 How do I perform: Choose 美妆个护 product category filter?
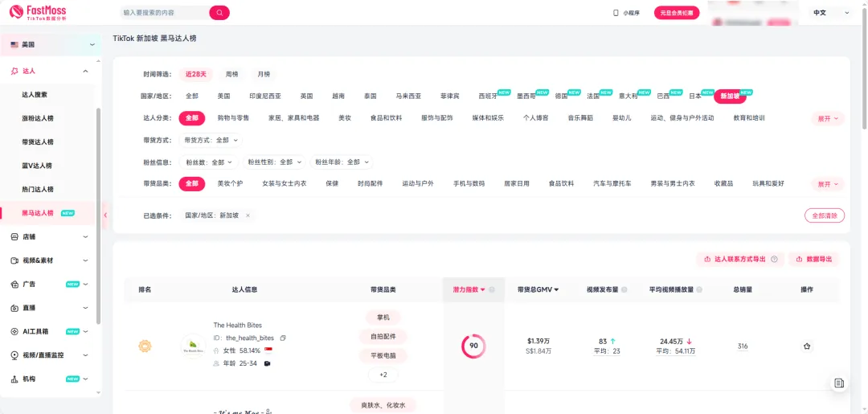(x=230, y=183)
